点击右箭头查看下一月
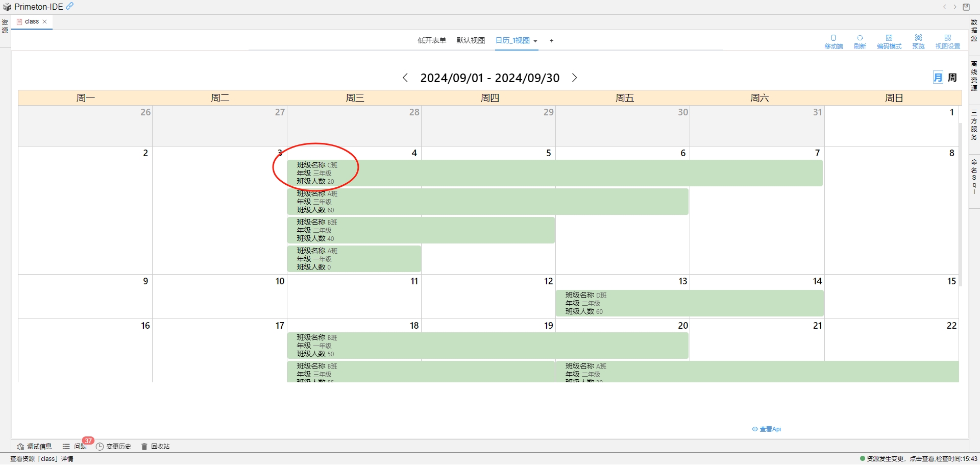 575,78
